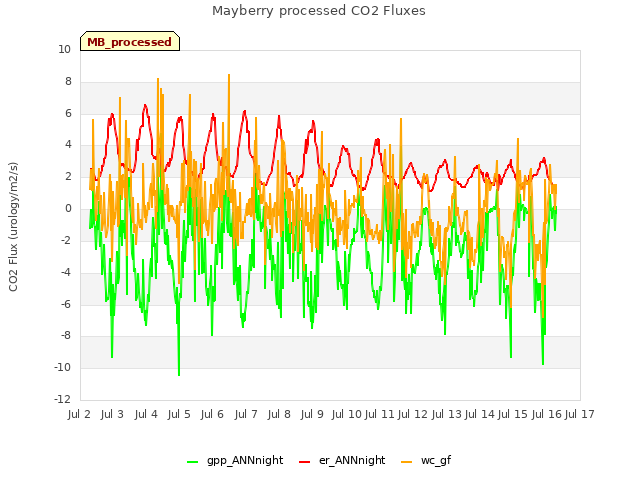Image resolution: width=640 pixels, height=480 pixels.
Task: Click the orange wc_gf peak above 8 on Jul 6
Action: point(229,76)
